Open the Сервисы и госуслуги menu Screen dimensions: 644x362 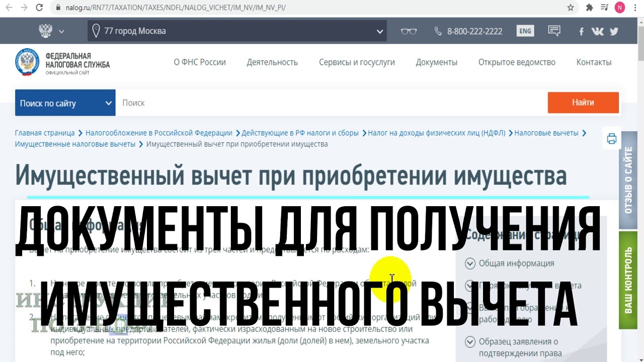(x=357, y=62)
